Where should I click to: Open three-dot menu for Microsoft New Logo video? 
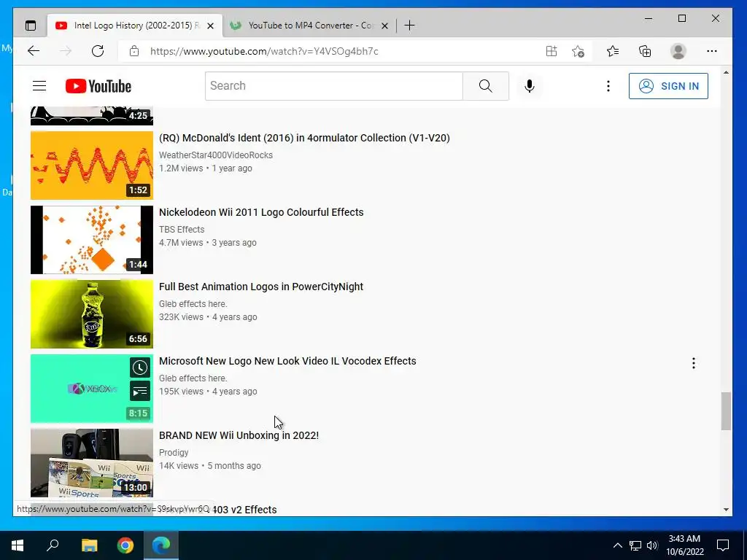[x=693, y=363]
